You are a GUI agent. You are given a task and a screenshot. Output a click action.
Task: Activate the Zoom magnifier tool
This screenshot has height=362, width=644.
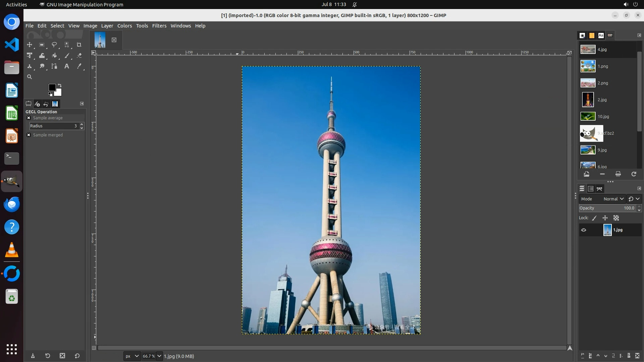tap(30, 77)
